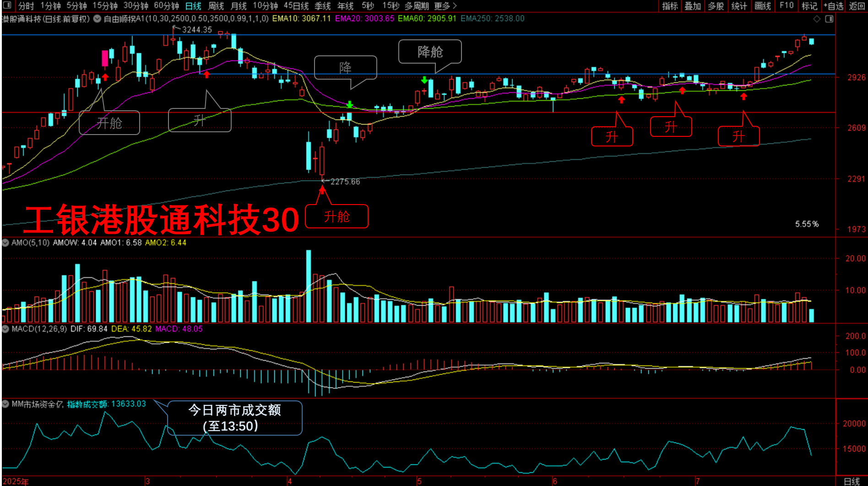Click the EMA250: 2538.00 value
868x486 pixels.
tap(493, 19)
